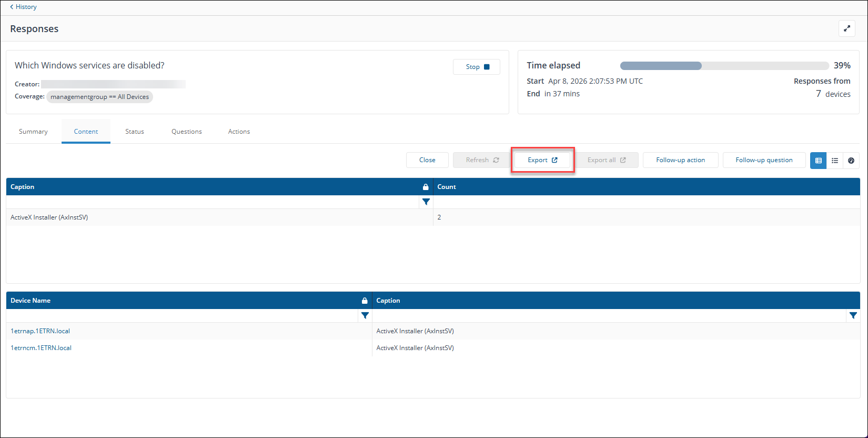Stop the running question
The height and width of the screenshot is (438, 868).
coord(477,67)
